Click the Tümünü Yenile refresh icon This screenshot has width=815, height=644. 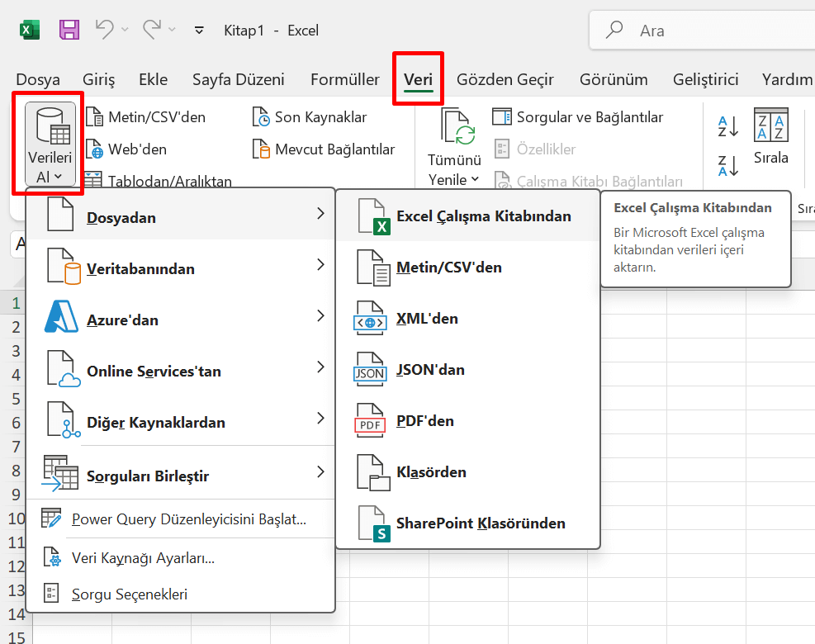458,126
